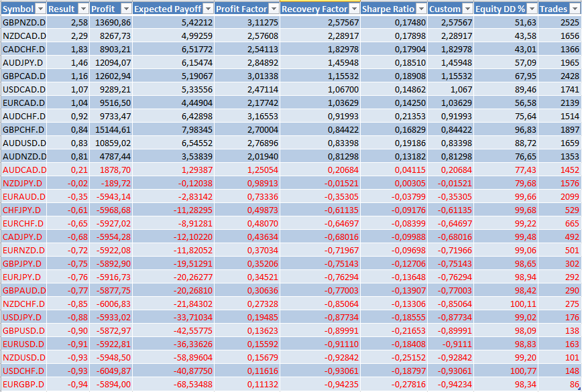Screen dimensions: 582x392
Task: Select the AUDCAD.D symbol cell
Action: coord(23,170)
